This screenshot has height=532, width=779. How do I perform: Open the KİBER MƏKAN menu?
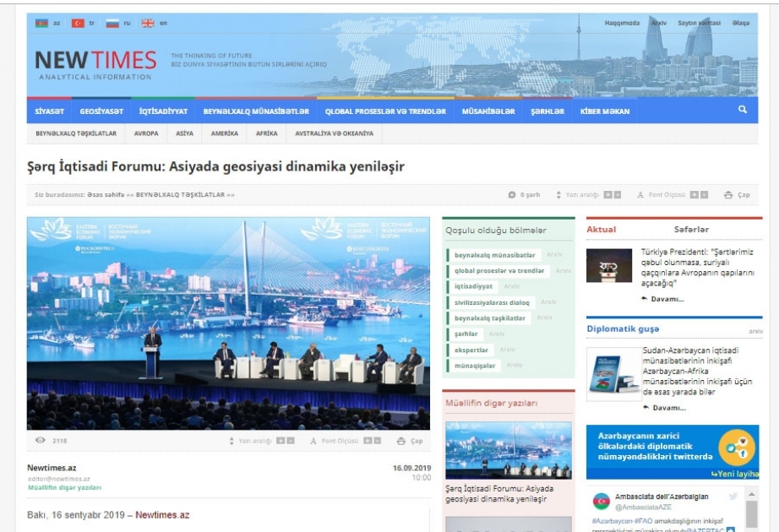pos(605,111)
